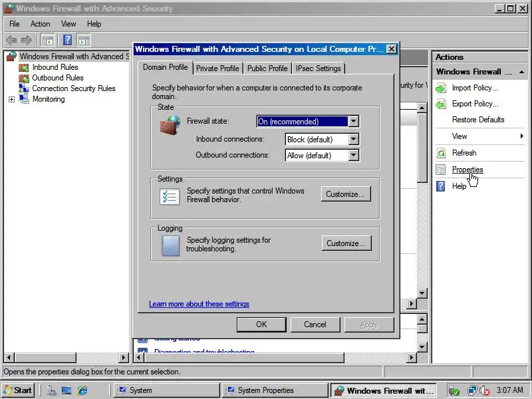Click the Monitoring tree icon
532x399 pixels.
[x=24, y=99]
